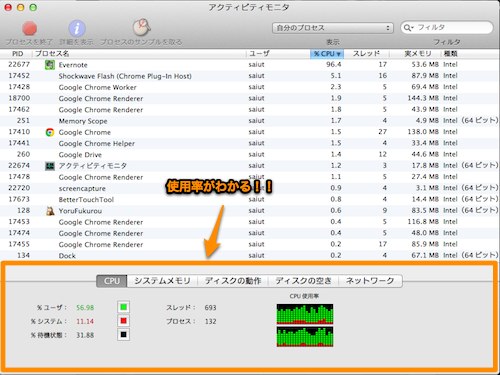Click the 83.5 MB value for YoruFukurou
Screen dimensions: 500x375
point(425,211)
